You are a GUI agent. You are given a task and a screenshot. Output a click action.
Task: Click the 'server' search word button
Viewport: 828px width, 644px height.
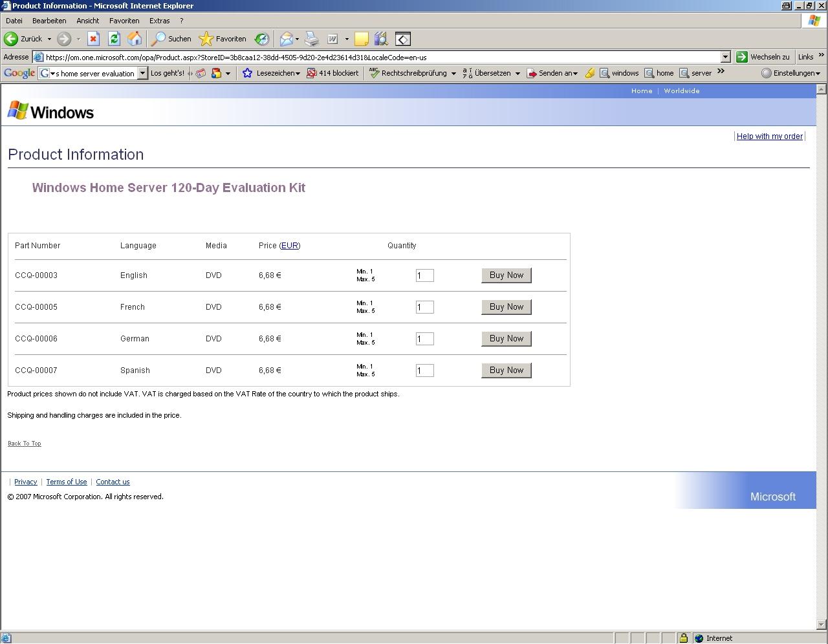pos(695,73)
